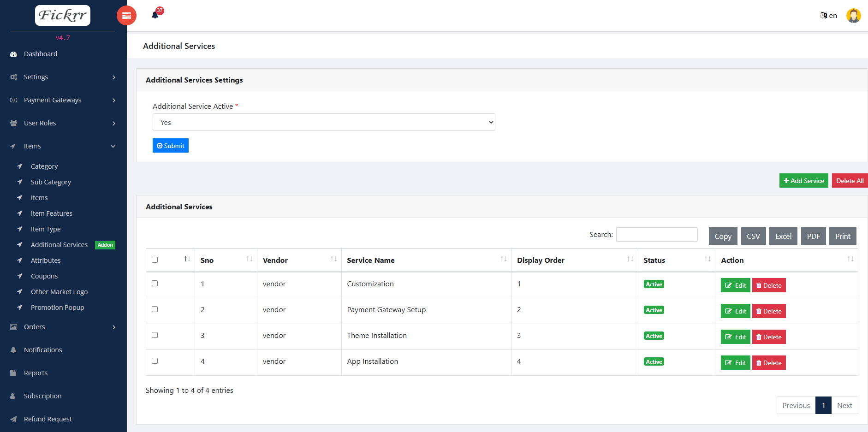Image resolution: width=868 pixels, height=432 pixels.
Task: Click the Fickrr logo
Action: [x=63, y=15]
